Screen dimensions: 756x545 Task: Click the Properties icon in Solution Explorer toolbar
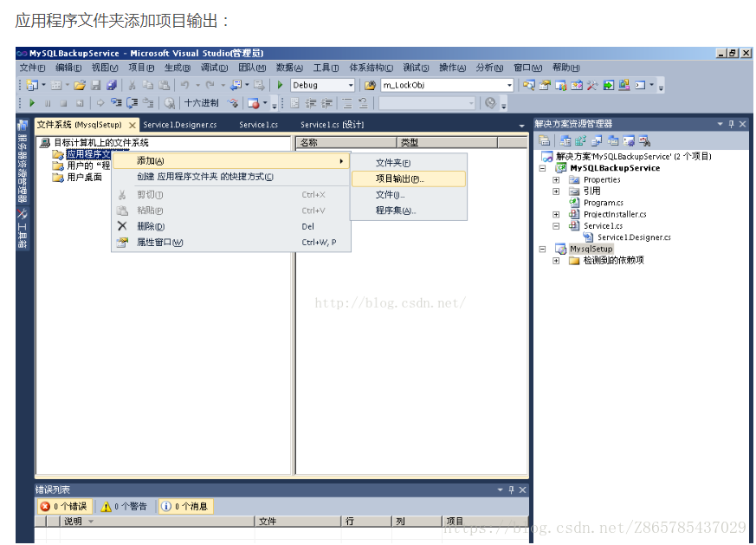(x=545, y=141)
